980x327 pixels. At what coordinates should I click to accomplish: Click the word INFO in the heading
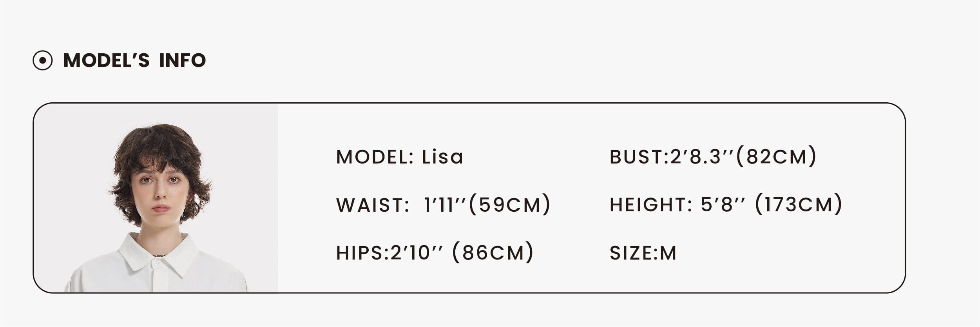coord(182,61)
